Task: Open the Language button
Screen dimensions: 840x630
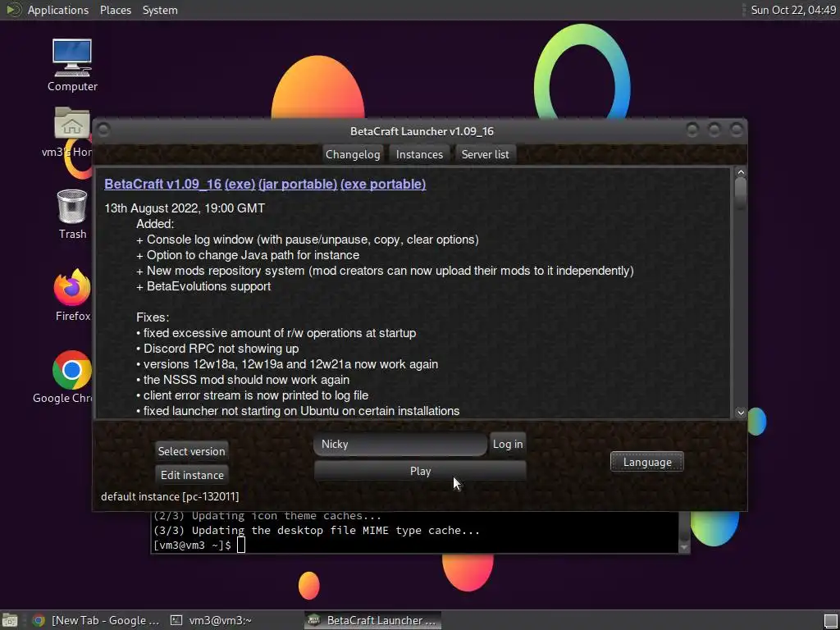Action: (x=647, y=462)
